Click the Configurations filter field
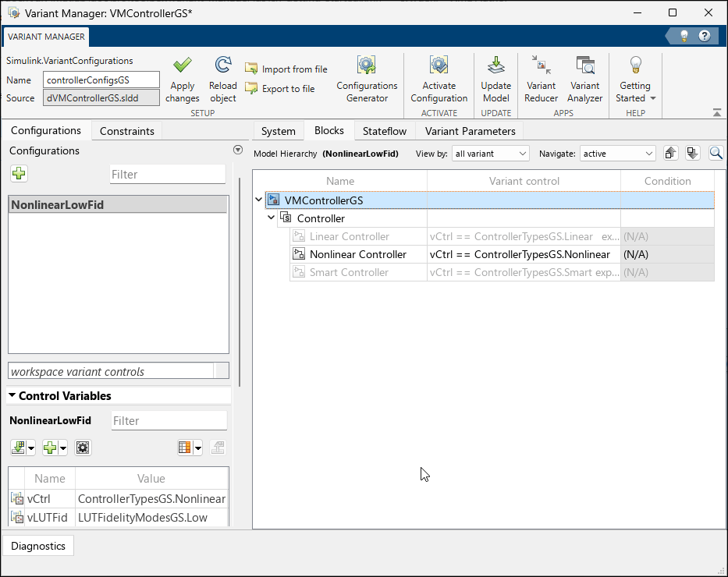 [168, 175]
